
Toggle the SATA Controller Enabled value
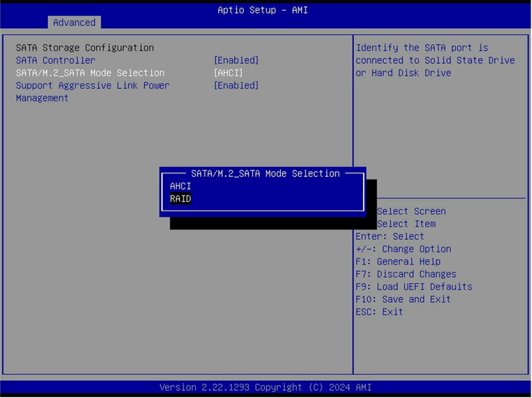(x=236, y=60)
